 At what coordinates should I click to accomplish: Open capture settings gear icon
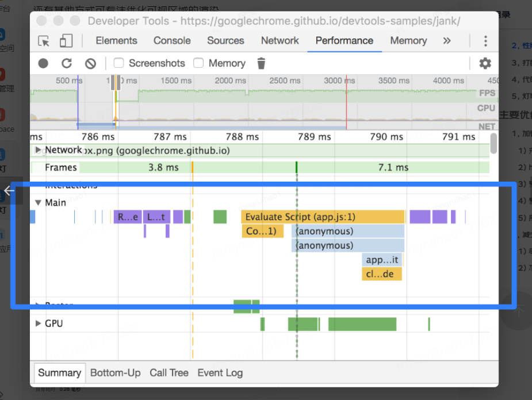tap(485, 63)
